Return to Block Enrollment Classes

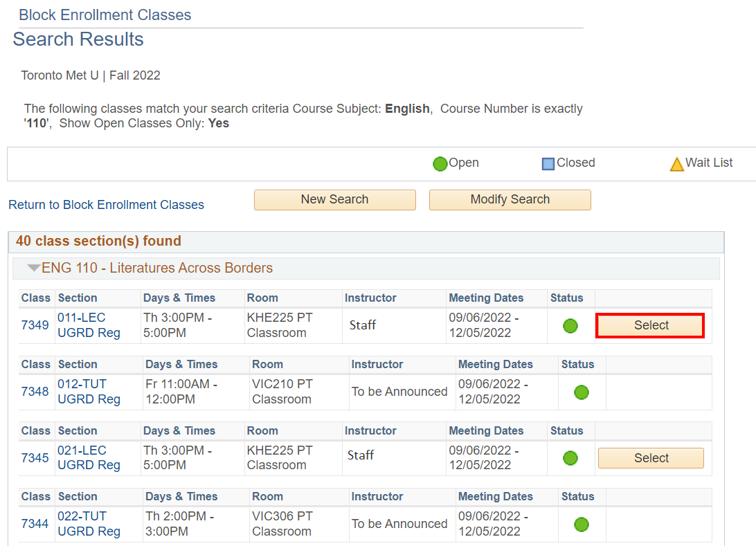coord(106,205)
